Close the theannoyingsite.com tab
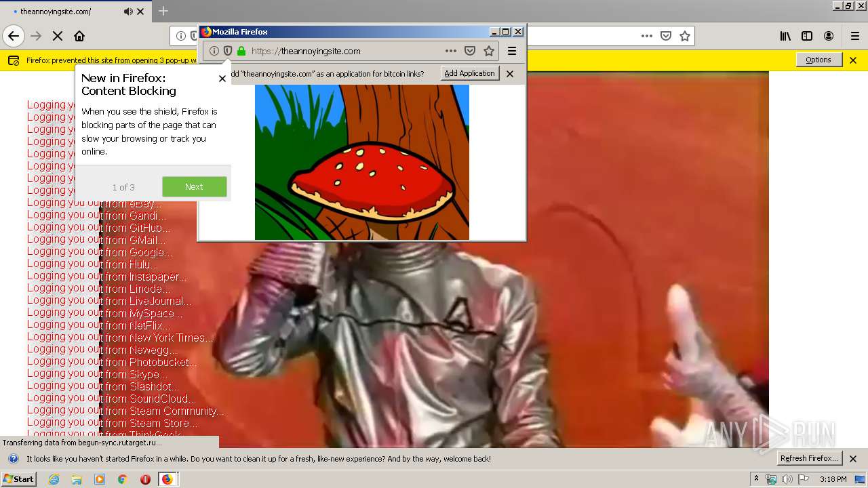Screen dimensions: 868x488 pyautogui.click(x=140, y=12)
